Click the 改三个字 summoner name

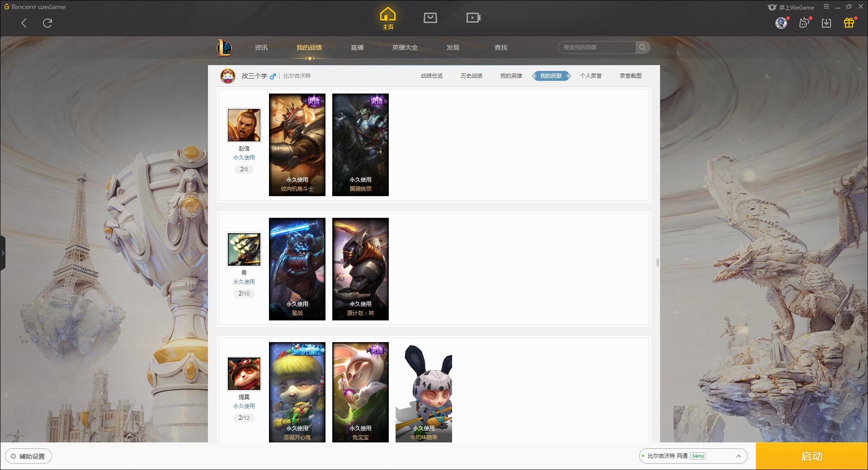point(255,76)
